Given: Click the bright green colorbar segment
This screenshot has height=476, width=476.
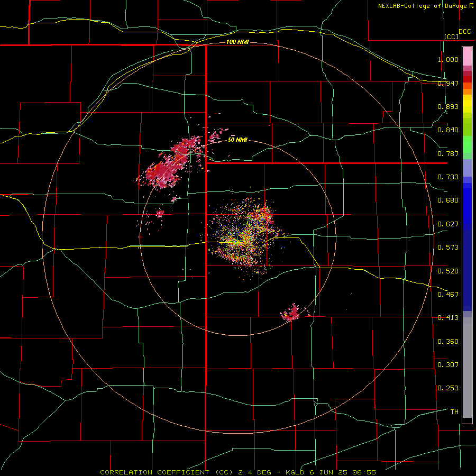Looking at the screenshot, I should coord(467,144).
